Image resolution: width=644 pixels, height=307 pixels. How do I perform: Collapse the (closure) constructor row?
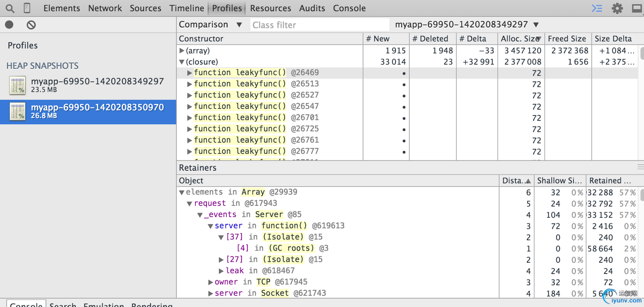182,62
